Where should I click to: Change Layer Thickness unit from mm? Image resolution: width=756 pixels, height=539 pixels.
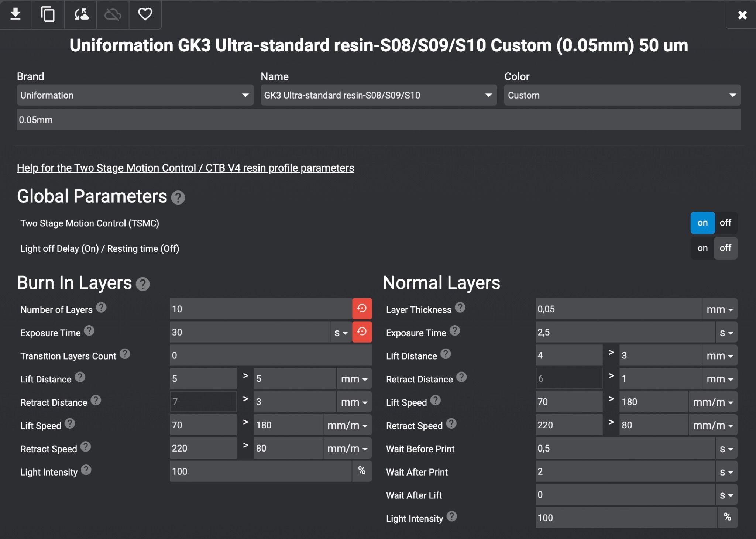719,309
